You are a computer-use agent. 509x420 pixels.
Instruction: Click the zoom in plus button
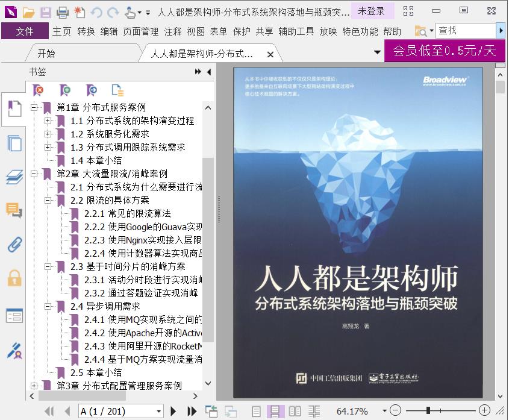click(485, 410)
